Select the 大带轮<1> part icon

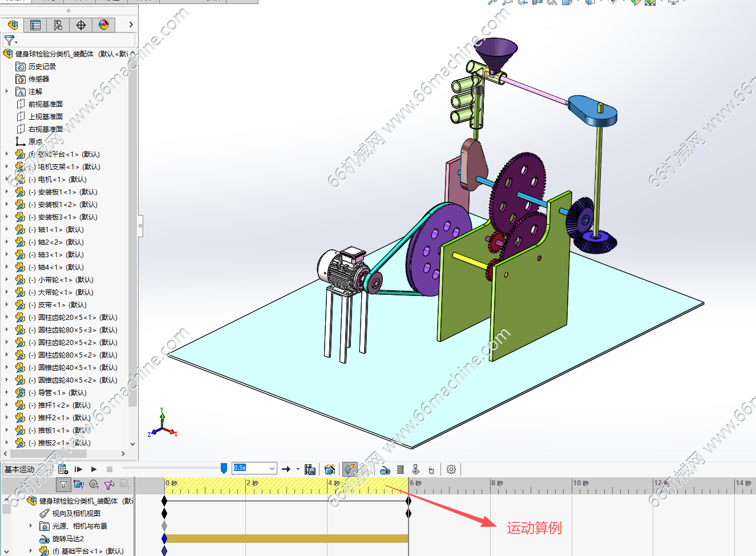pyautogui.click(x=20, y=292)
